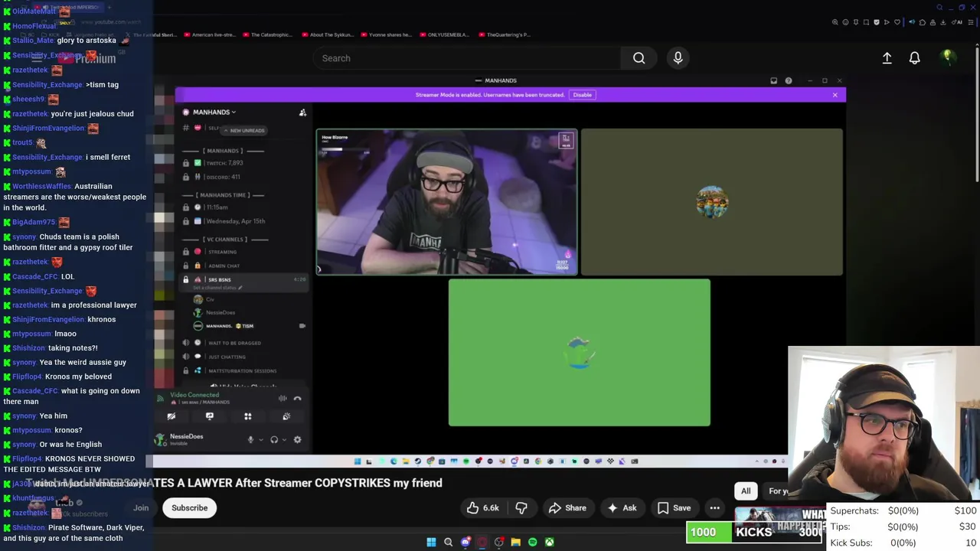
Task: Click the How Bizarre webcam tile
Action: [447, 202]
